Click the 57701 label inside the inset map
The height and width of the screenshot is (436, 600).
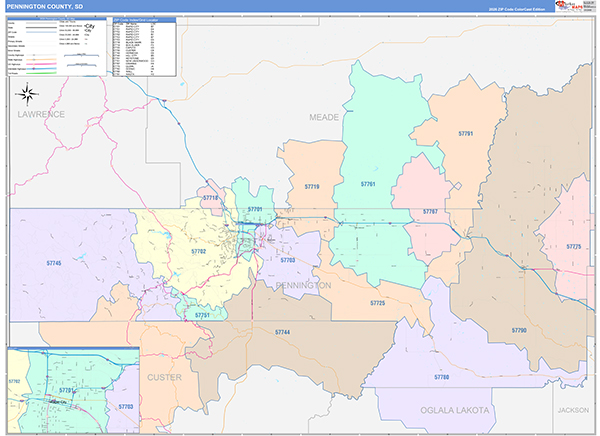(66, 390)
